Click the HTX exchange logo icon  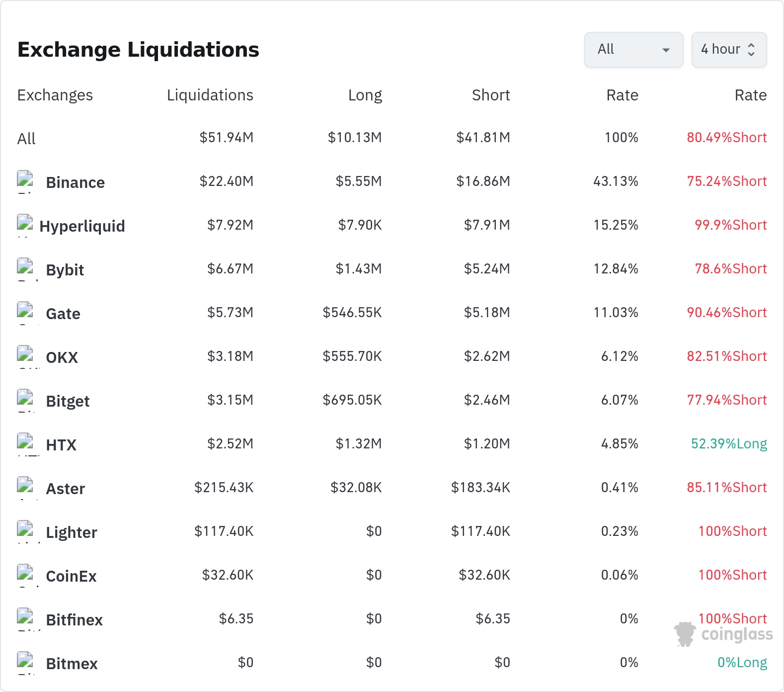25,444
